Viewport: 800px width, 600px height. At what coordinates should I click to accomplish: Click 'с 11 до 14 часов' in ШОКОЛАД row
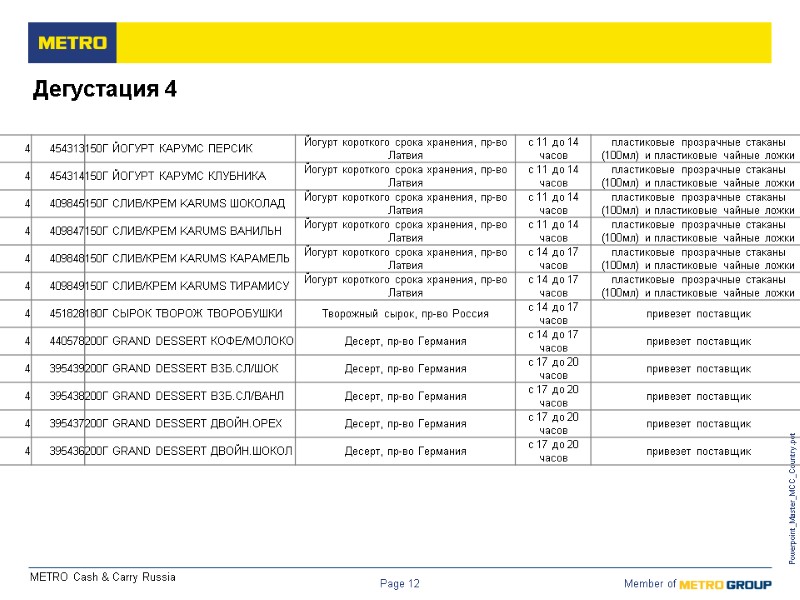553,204
